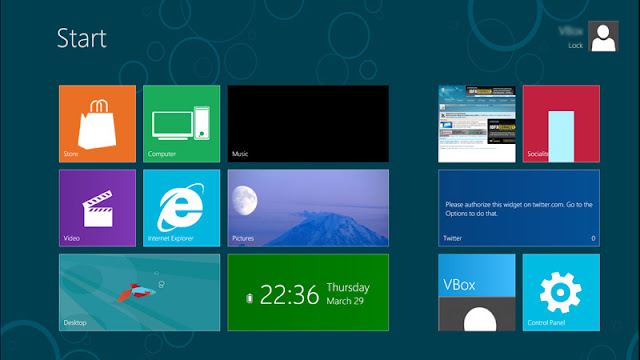Viewport: 640px width, 360px height.
Task: Open the Twitter widget tile
Action: [x=519, y=208]
